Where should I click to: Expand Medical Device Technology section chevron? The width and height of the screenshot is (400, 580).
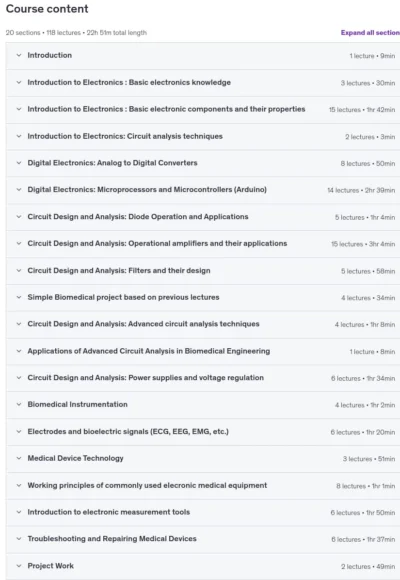19,459
